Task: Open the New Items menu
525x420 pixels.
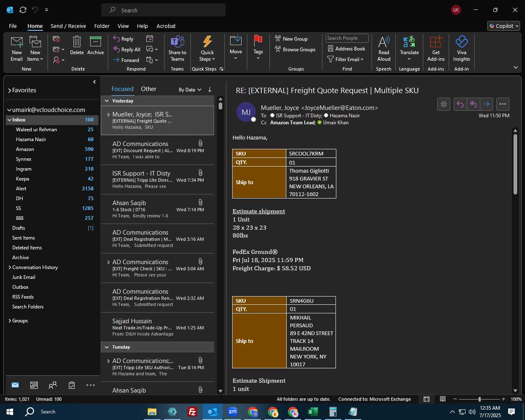Action: coord(36,48)
